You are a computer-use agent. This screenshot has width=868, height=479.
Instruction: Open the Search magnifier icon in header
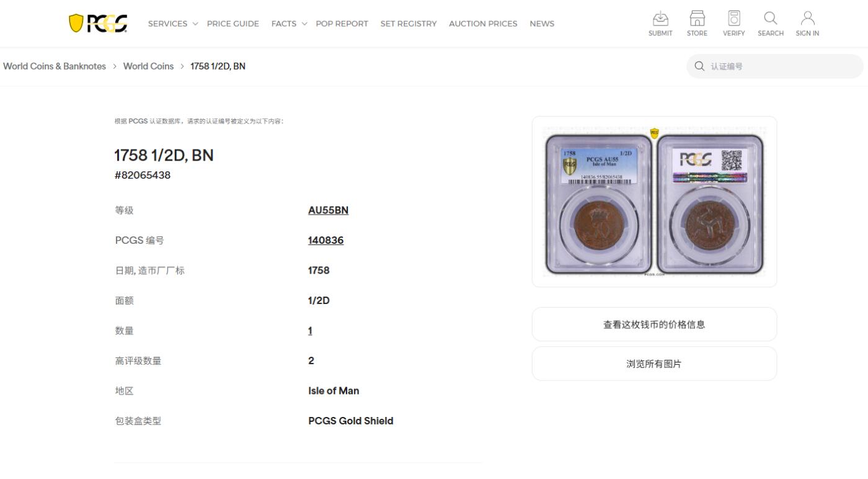770,18
